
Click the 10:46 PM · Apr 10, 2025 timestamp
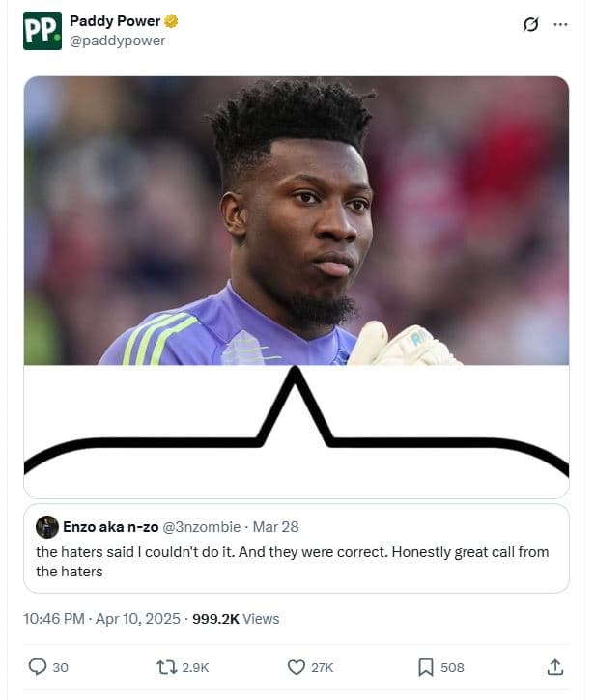coord(101,619)
